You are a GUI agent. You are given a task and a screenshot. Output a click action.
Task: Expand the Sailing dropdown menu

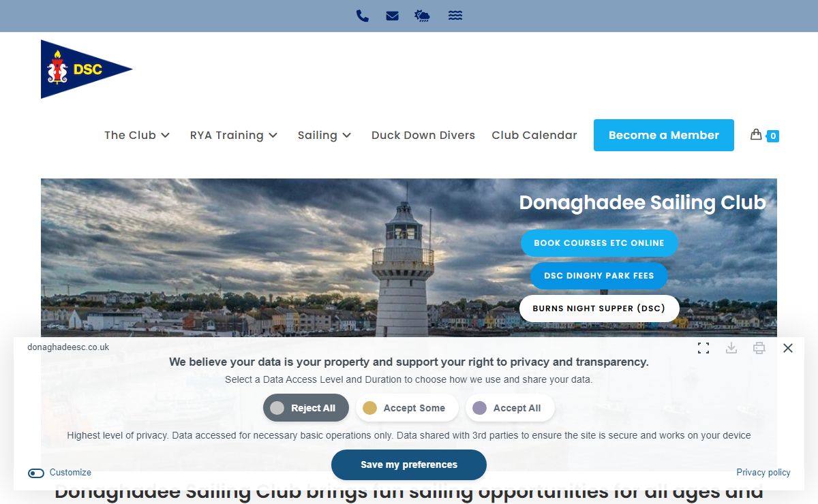(x=324, y=135)
